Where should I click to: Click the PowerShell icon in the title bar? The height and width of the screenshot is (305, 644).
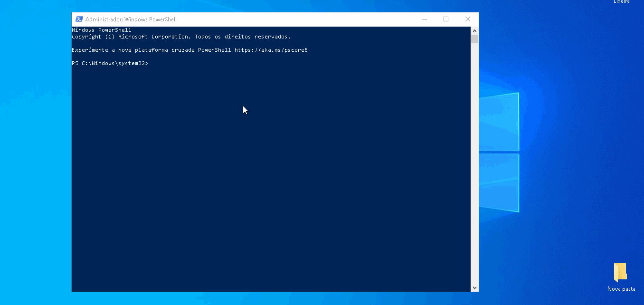click(x=79, y=19)
